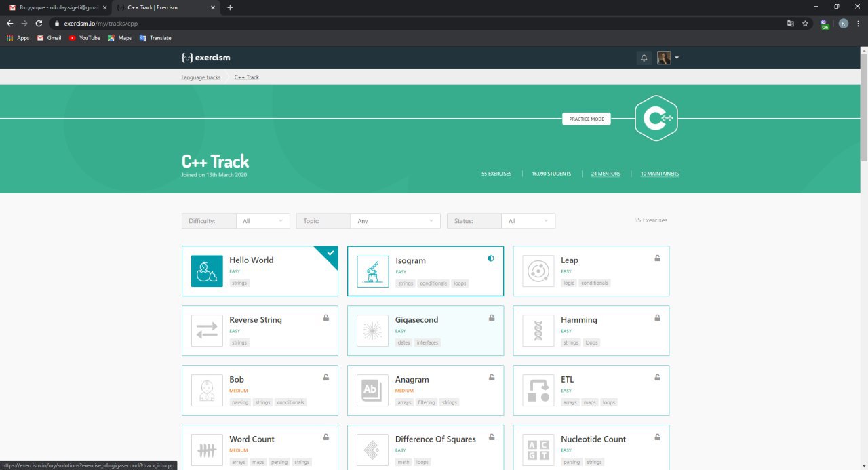Open the 10 Maintainers link
The image size is (868, 470).
(x=660, y=174)
